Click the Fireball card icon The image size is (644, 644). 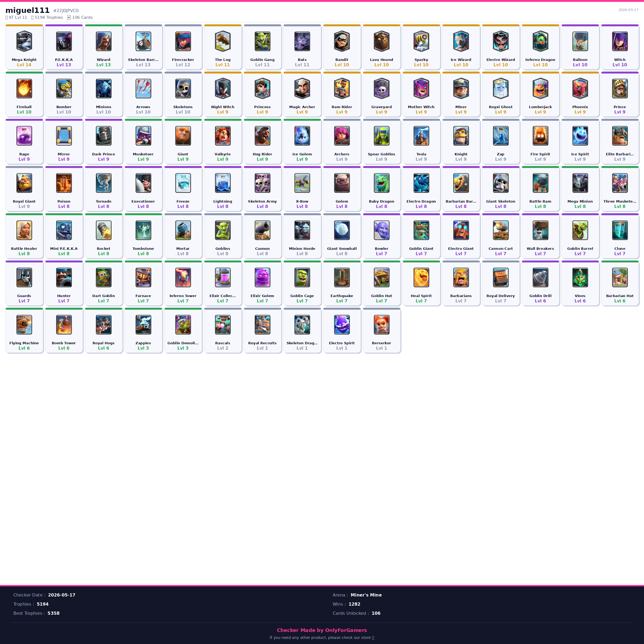(x=24, y=89)
